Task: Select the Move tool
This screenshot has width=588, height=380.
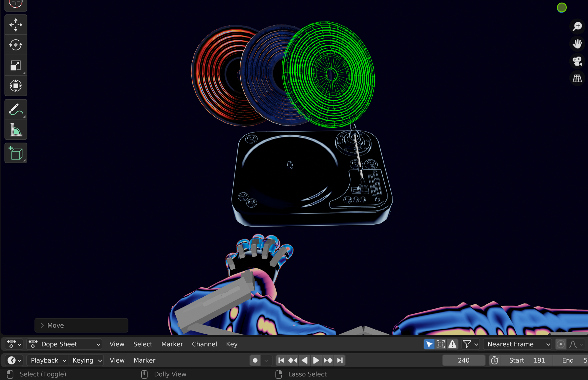Action: (16, 25)
